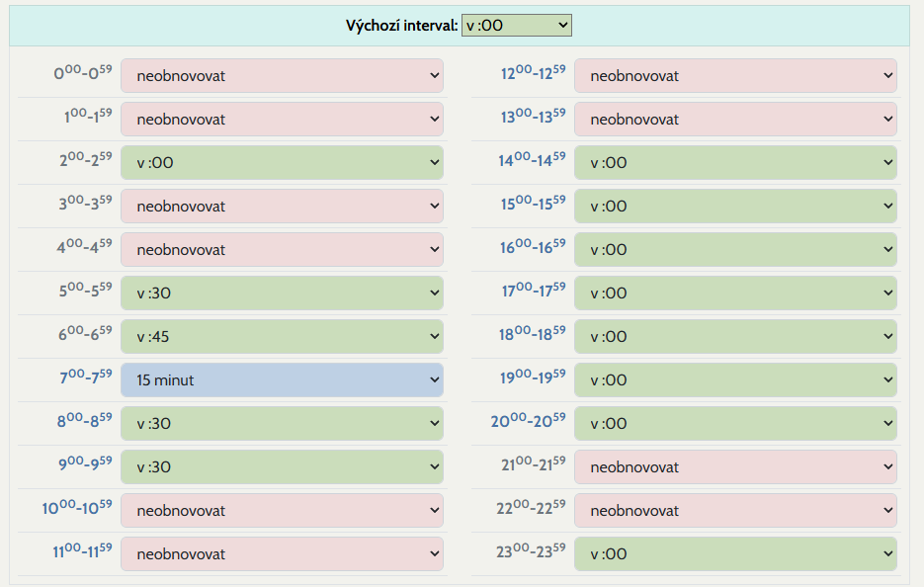Click the 10:00-10:59 time range label
This screenshot has height=587, width=924.
(77, 507)
